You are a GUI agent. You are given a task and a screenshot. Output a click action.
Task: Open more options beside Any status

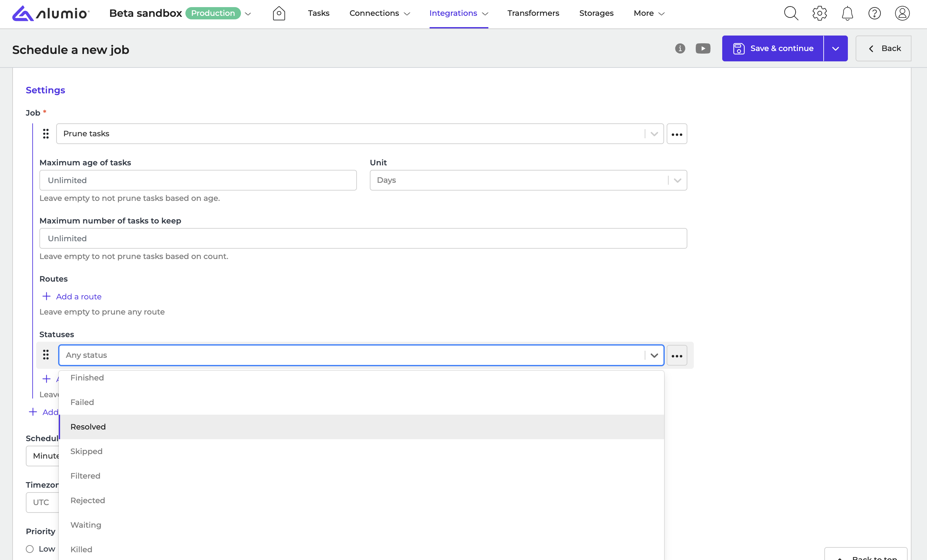tap(676, 355)
